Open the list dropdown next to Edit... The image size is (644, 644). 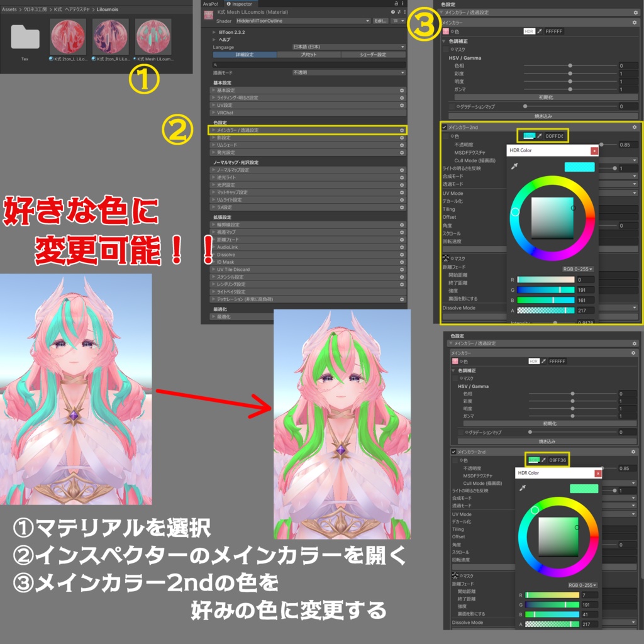[x=397, y=21]
